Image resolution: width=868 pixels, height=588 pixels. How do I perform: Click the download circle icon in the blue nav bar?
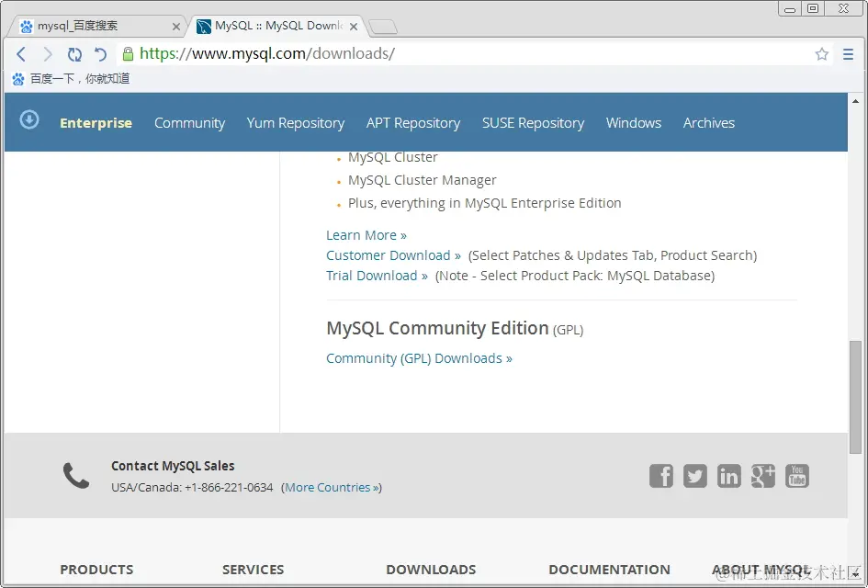point(29,119)
